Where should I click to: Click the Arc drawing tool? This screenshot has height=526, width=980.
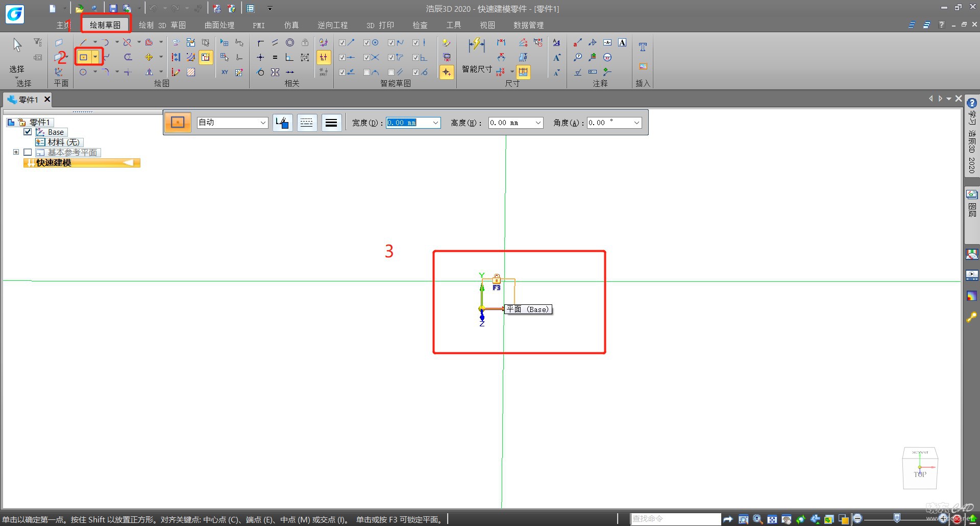click(x=105, y=42)
